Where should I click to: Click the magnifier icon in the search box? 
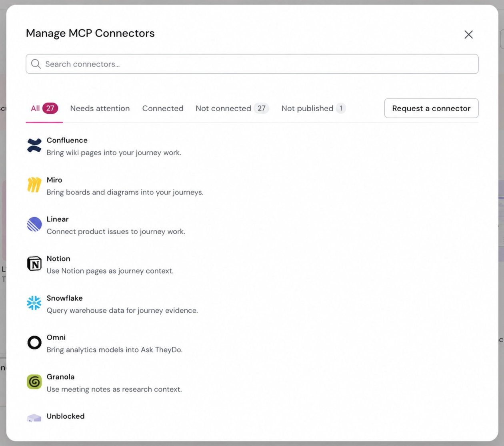tap(36, 64)
